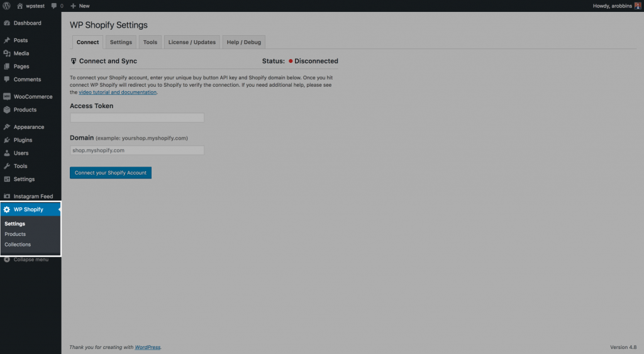Open WP Shopify Collections submenu item
644x354 pixels.
[18, 245]
